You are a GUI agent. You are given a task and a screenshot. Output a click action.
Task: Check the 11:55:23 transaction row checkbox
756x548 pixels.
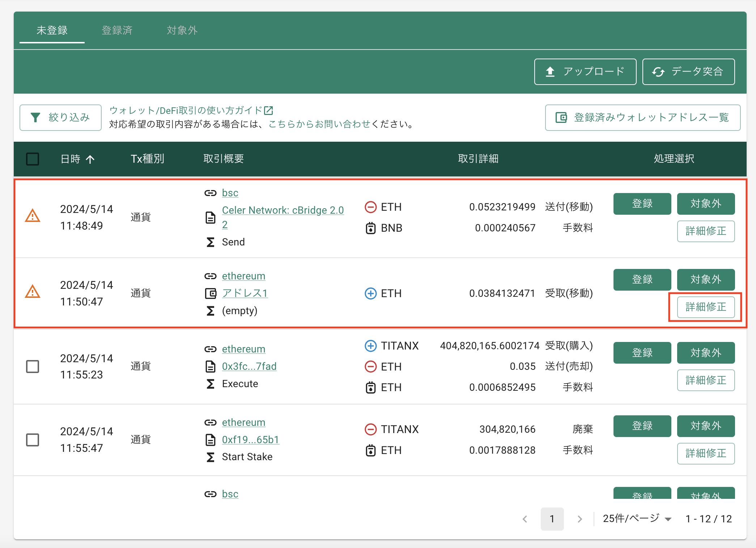[33, 367]
